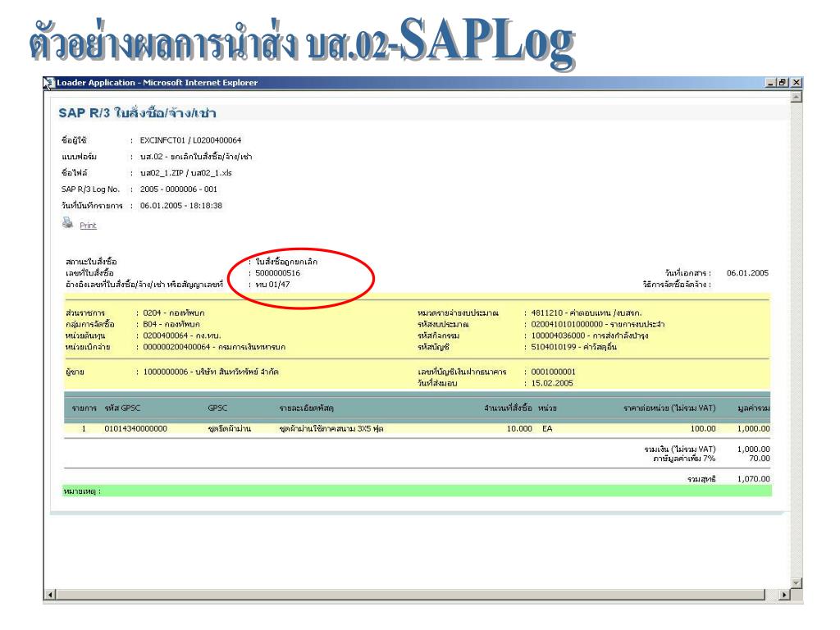Click the printer icon beside Print
This screenshot has width=840, height=630.
tap(67, 222)
